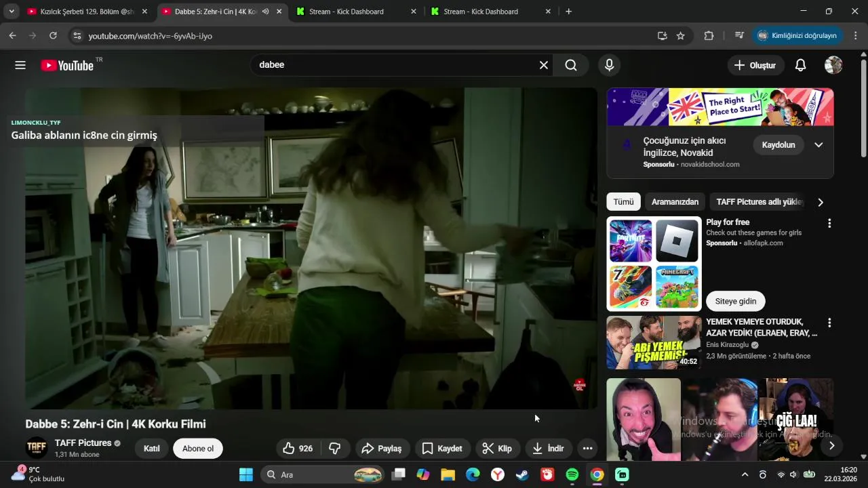
Task: Click the address bar URL
Action: pyautogui.click(x=151, y=35)
